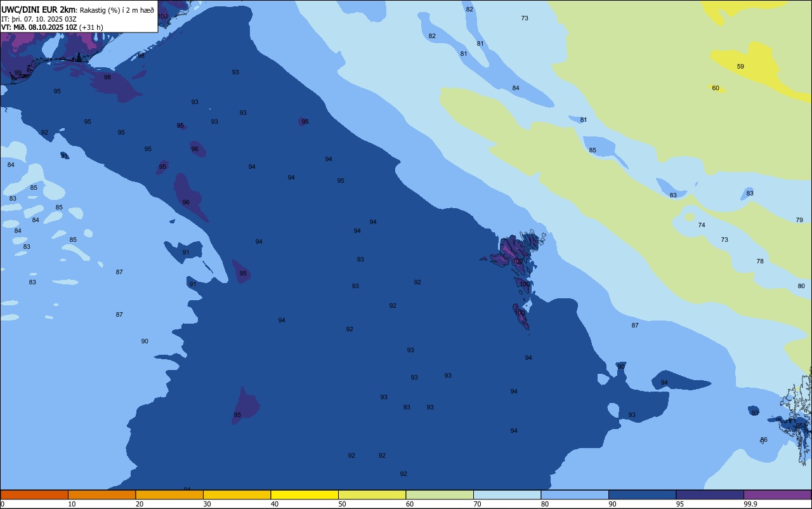Select the dark blue 90–95 legend swatch
The image size is (812, 509).
(642, 494)
